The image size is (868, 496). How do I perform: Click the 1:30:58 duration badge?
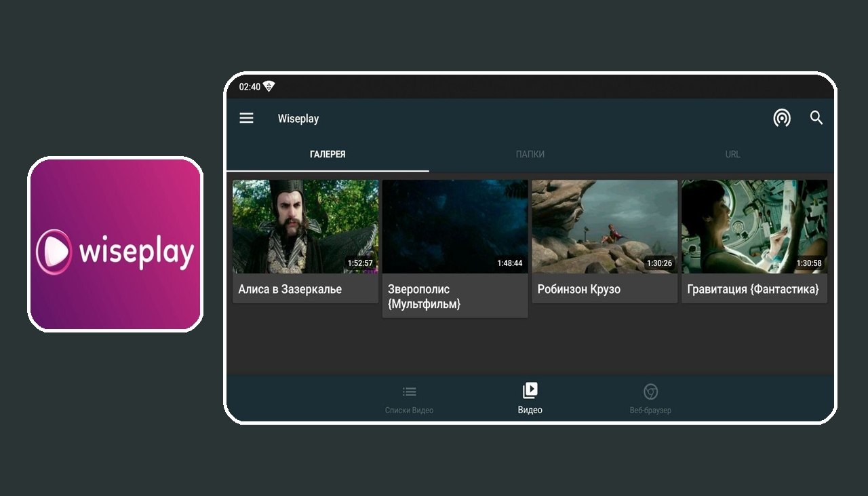pos(809,263)
